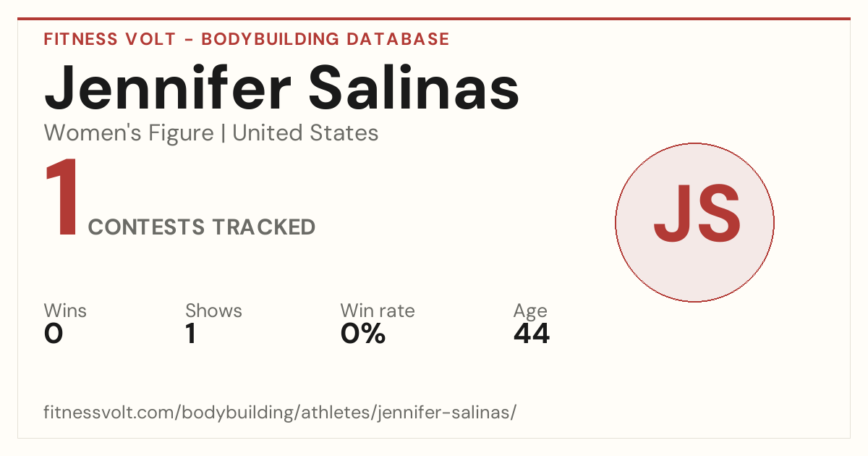Click the Age stat label
868x456 pixels.
[530, 311]
